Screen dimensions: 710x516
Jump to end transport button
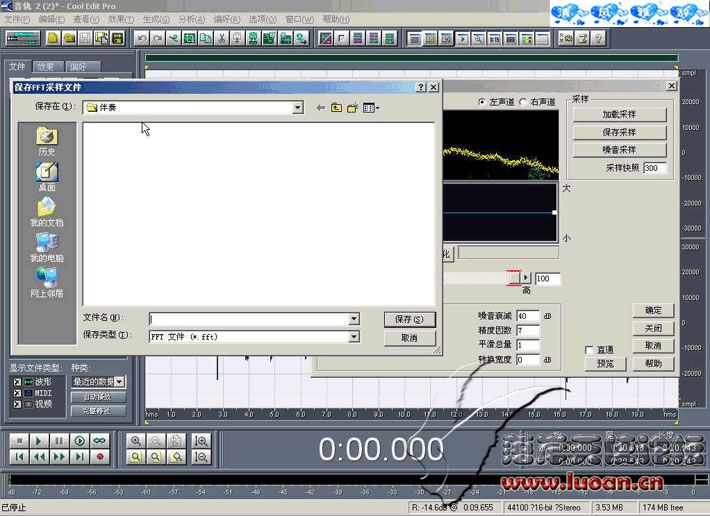(x=80, y=457)
